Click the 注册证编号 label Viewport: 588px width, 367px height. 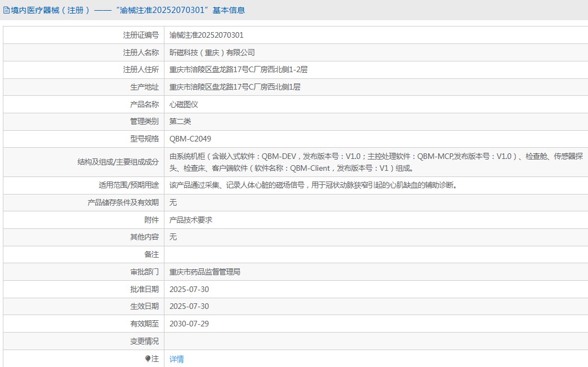click(x=141, y=35)
